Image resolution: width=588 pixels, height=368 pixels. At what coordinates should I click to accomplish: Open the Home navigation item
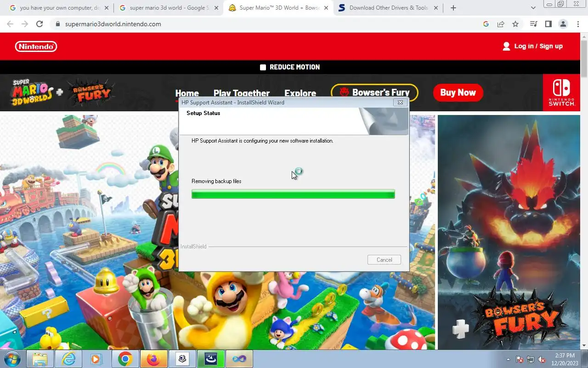[x=187, y=93]
